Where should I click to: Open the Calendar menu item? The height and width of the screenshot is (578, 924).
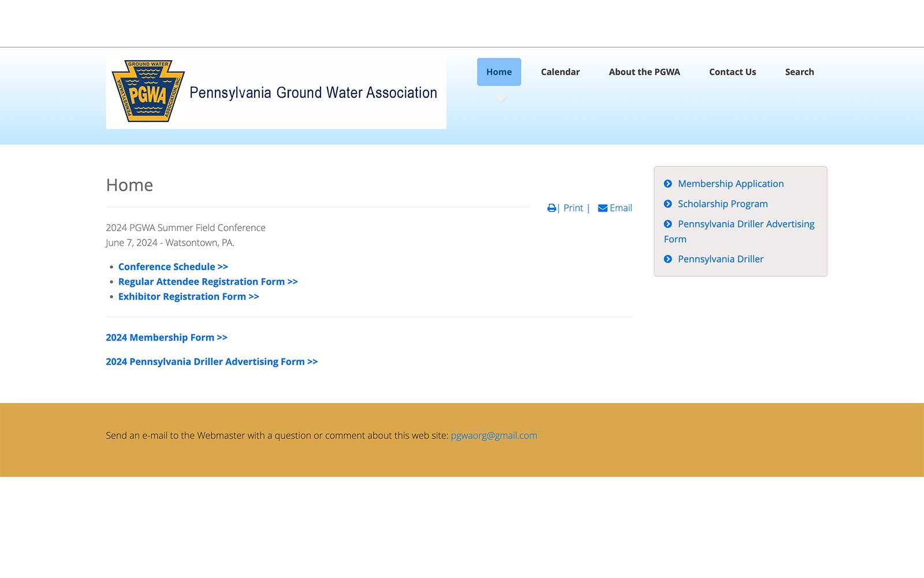pos(560,72)
